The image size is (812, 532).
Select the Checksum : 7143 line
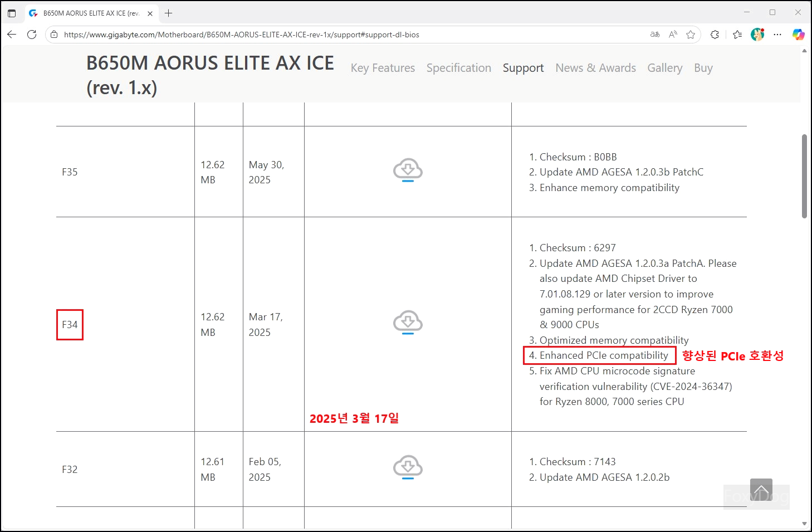click(x=578, y=462)
